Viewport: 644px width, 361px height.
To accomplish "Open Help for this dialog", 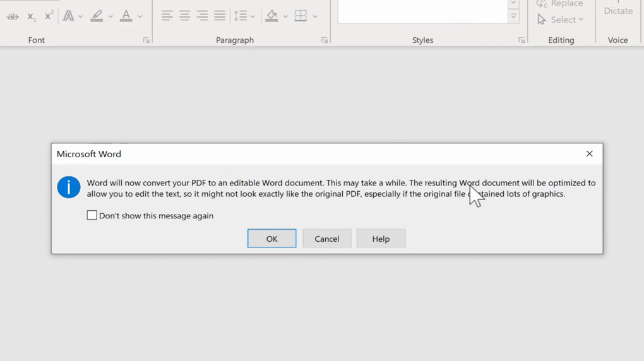I will click(x=381, y=239).
